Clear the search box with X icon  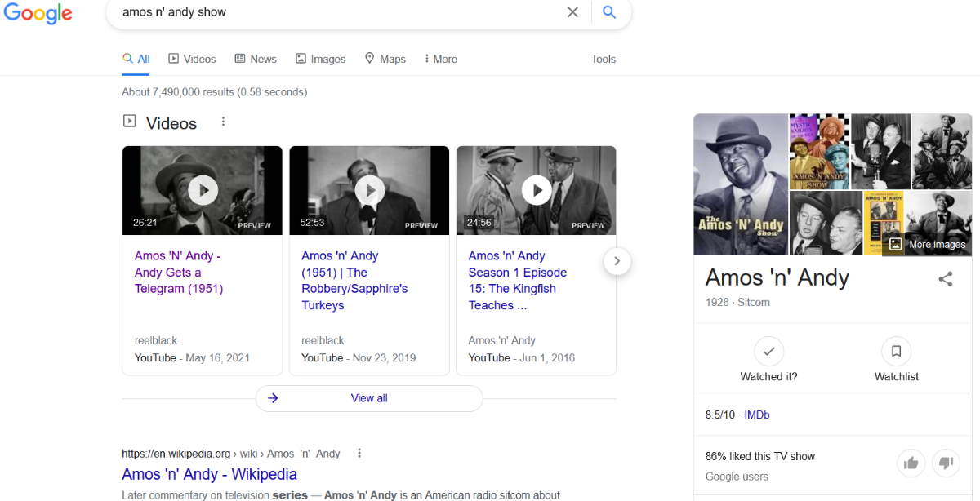(572, 12)
